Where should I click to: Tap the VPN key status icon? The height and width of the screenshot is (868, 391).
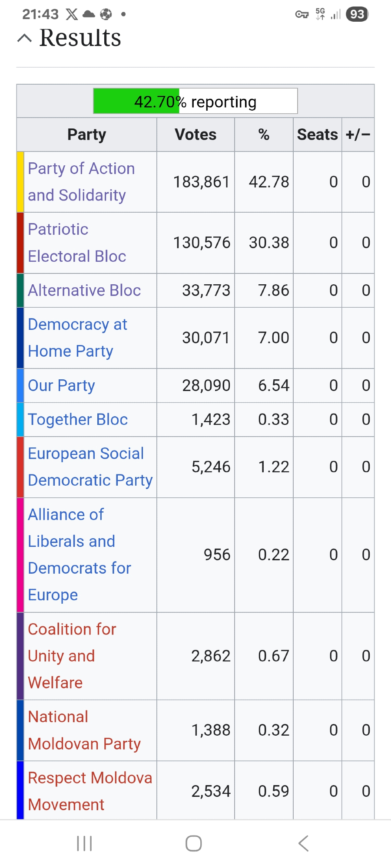coord(302,14)
